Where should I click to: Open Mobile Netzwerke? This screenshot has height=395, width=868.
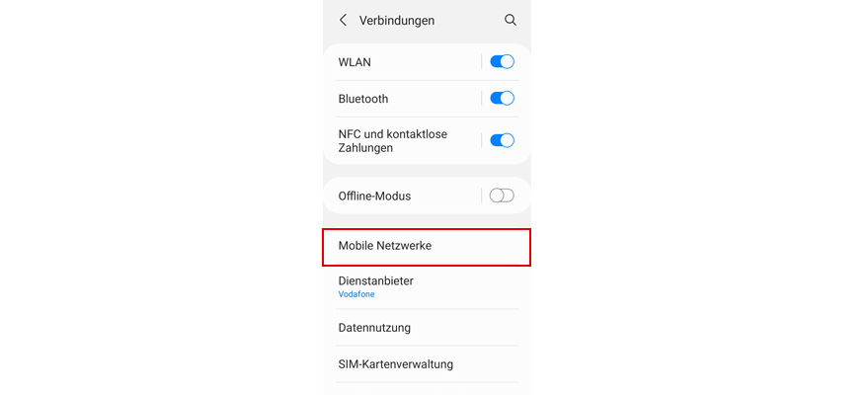pos(427,247)
